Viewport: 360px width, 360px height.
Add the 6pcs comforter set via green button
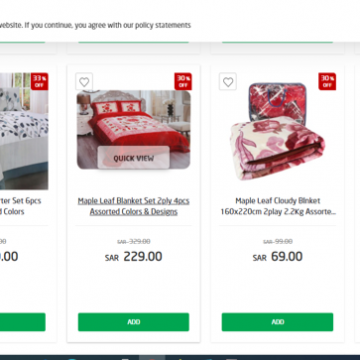pyautogui.click(x=23, y=322)
